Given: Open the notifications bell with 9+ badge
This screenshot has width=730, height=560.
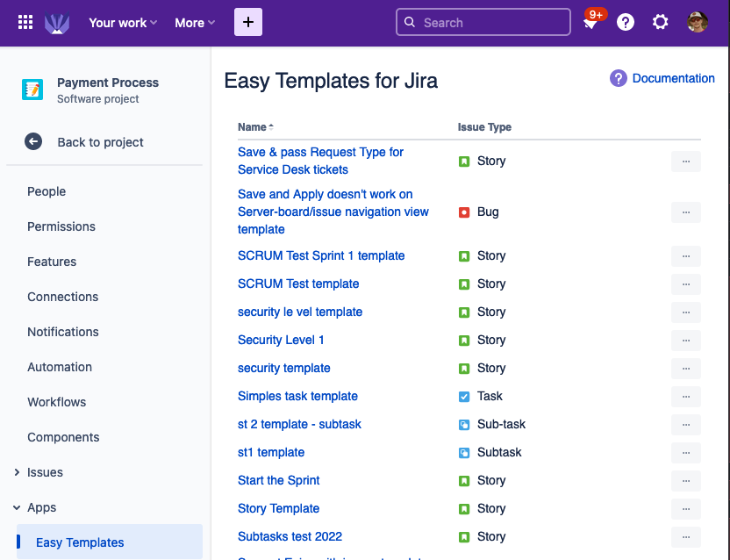Looking at the screenshot, I should pos(590,24).
